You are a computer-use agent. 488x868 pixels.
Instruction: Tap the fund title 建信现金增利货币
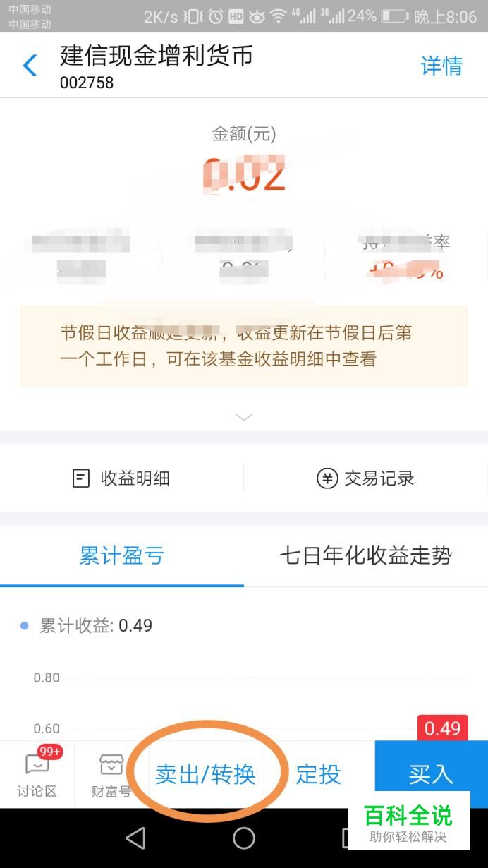click(x=157, y=56)
